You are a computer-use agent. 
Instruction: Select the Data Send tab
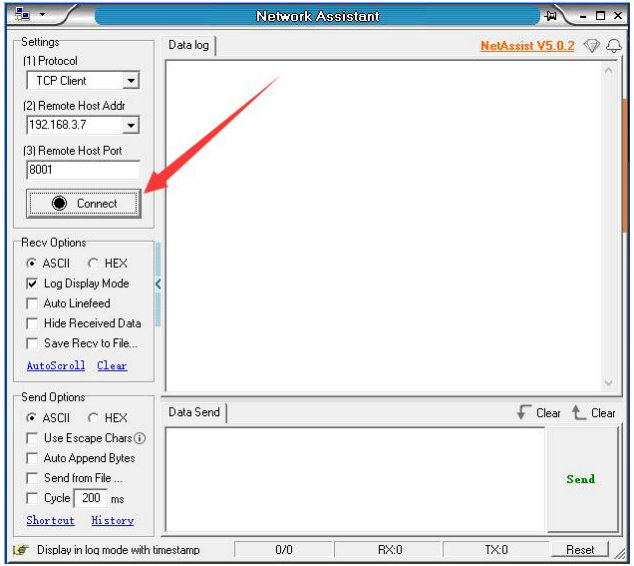coord(195,413)
